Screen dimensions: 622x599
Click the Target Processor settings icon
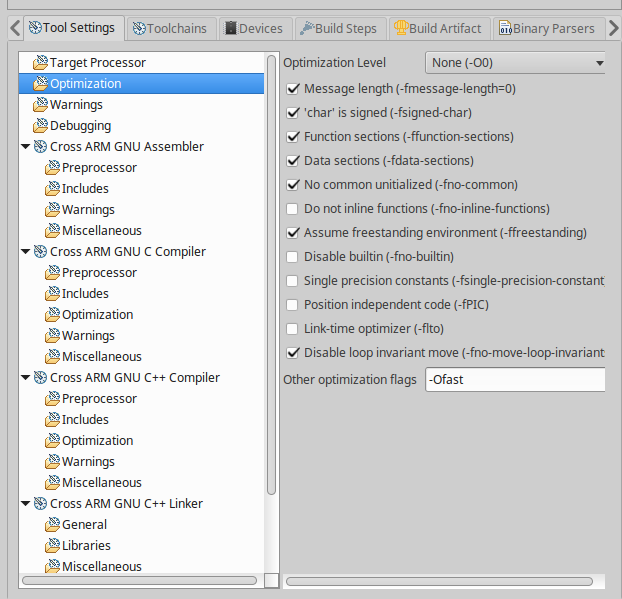(40, 62)
